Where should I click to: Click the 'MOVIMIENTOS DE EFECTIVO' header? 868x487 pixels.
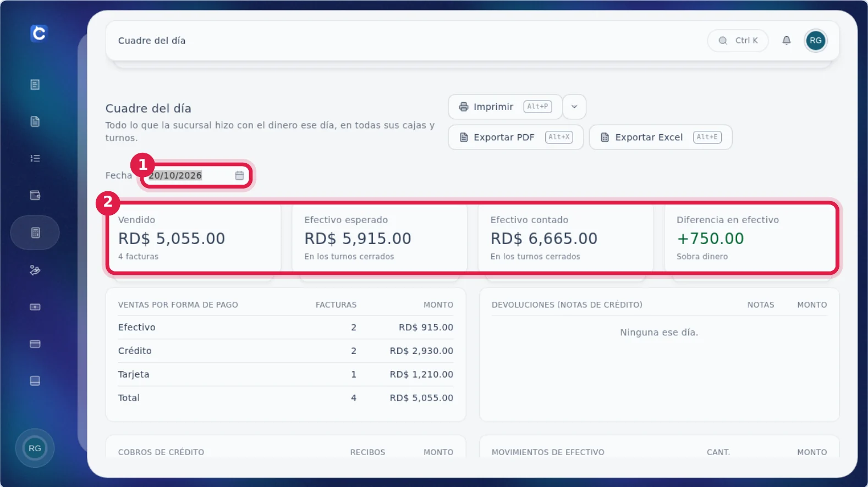point(548,452)
